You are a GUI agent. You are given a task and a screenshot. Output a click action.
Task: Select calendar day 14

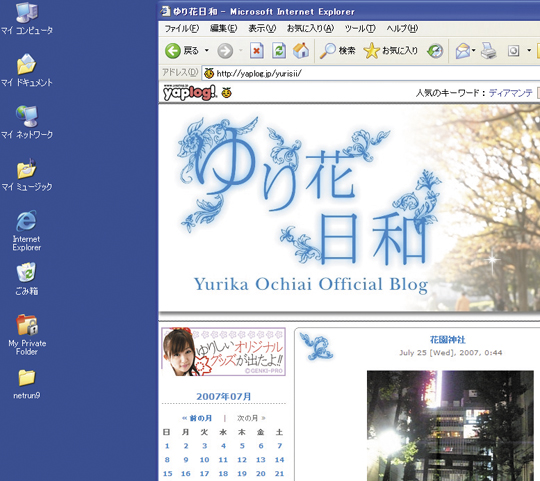click(279, 460)
